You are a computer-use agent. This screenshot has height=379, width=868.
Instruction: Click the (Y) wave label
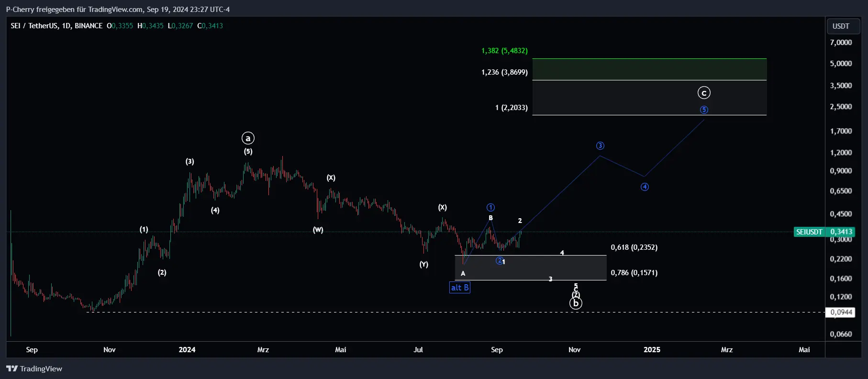point(424,265)
